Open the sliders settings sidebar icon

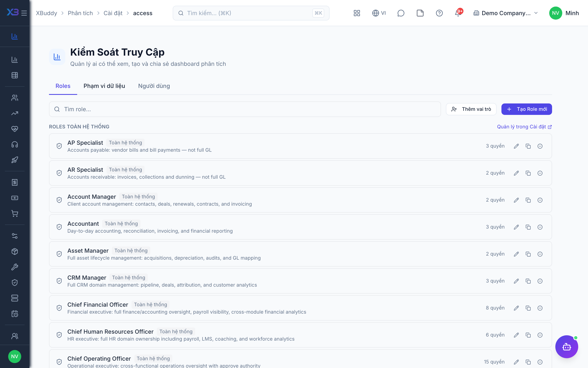pyautogui.click(x=14, y=236)
